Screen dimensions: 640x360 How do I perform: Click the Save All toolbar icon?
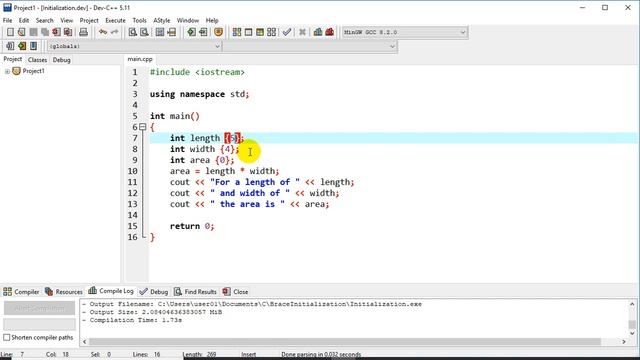coord(45,32)
